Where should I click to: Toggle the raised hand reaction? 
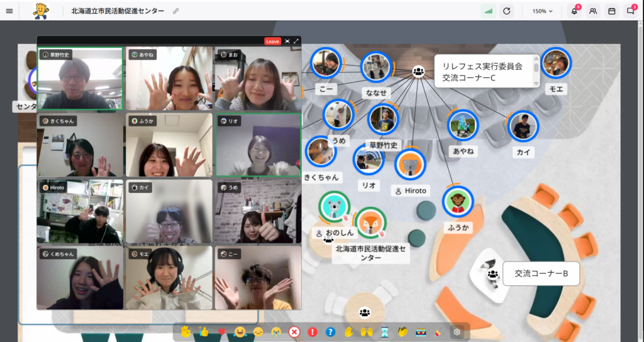(348, 332)
